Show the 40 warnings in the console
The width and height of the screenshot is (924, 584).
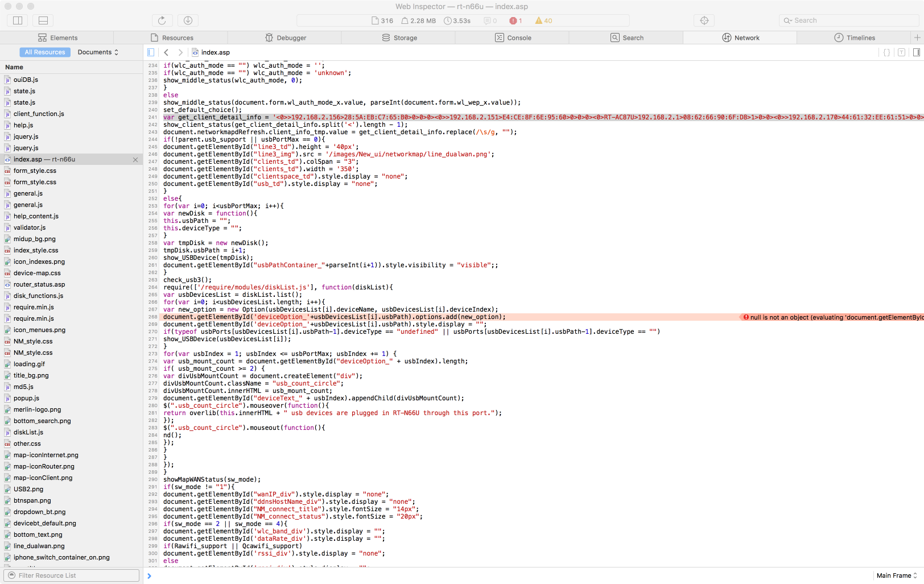[x=544, y=20]
